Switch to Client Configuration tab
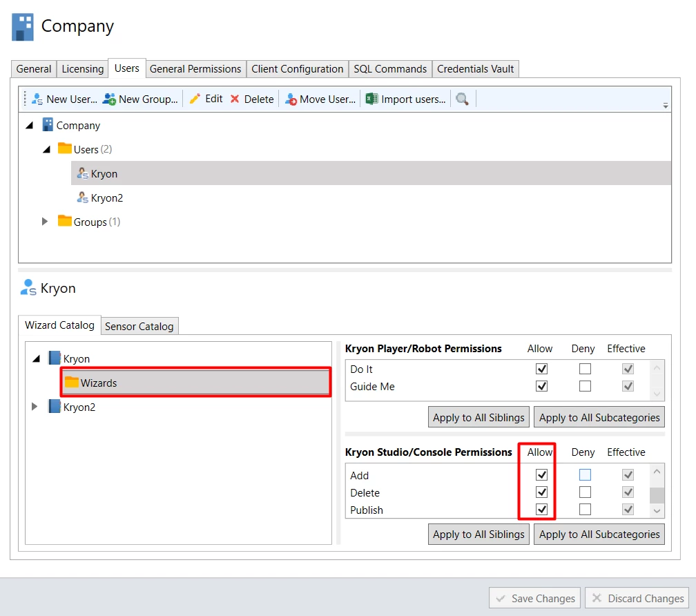The width and height of the screenshot is (696, 616). tap(298, 69)
